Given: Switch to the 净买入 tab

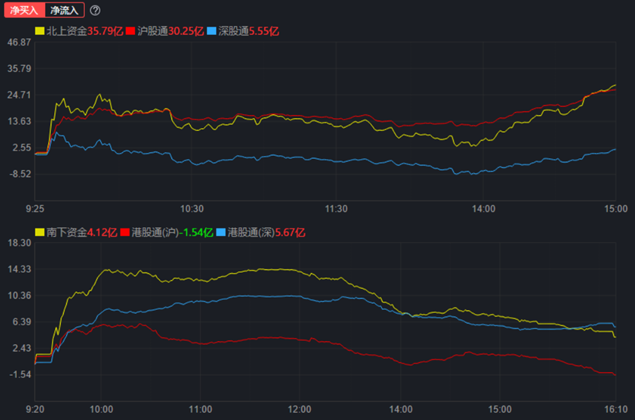Looking at the screenshot, I should [22, 10].
